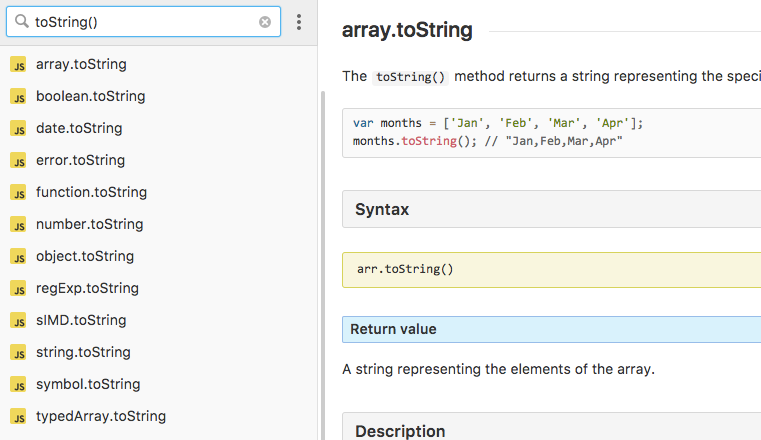Image resolution: width=761 pixels, height=440 pixels.
Task: Open boolean.toString result
Action: click(x=159, y=96)
